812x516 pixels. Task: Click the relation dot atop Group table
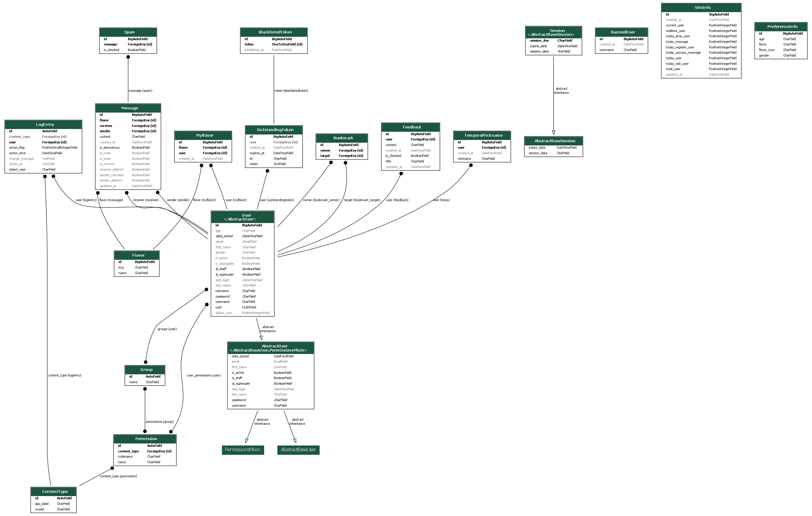[x=146, y=362]
